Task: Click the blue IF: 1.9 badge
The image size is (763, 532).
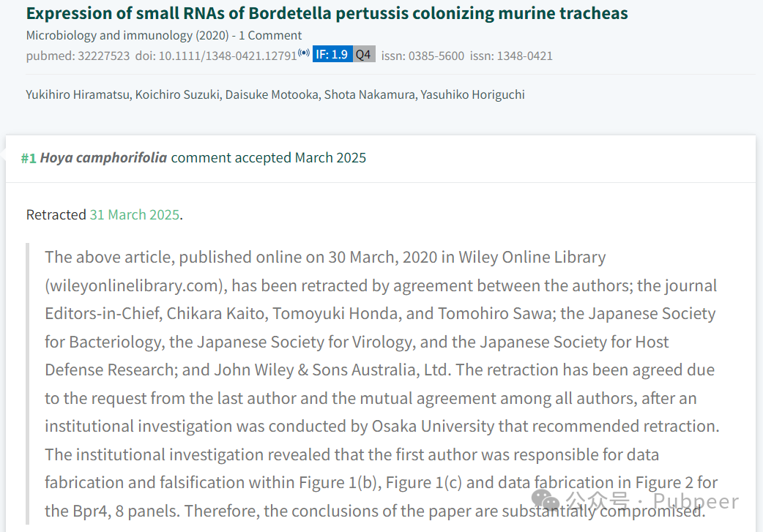Action: (332, 54)
